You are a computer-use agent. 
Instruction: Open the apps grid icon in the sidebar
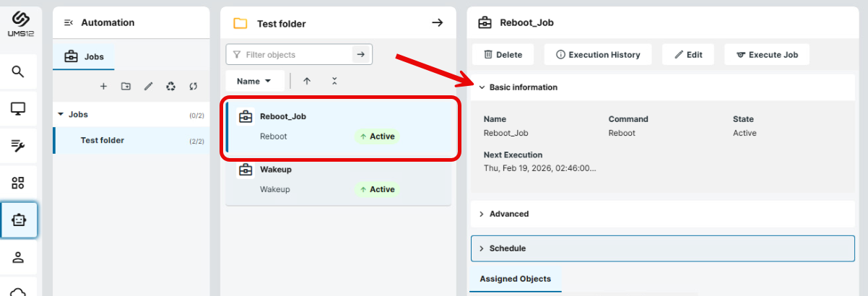18,183
